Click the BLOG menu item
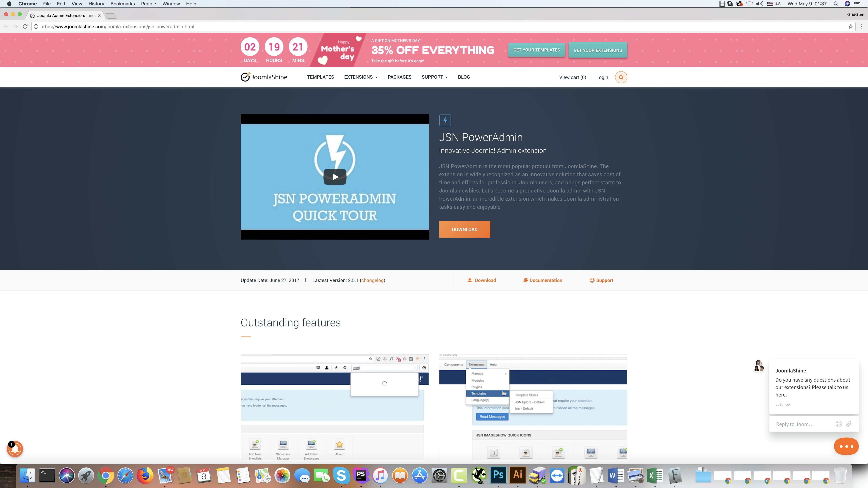Image resolution: width=868 pixels, height=488 pixels. click(464, 77)
